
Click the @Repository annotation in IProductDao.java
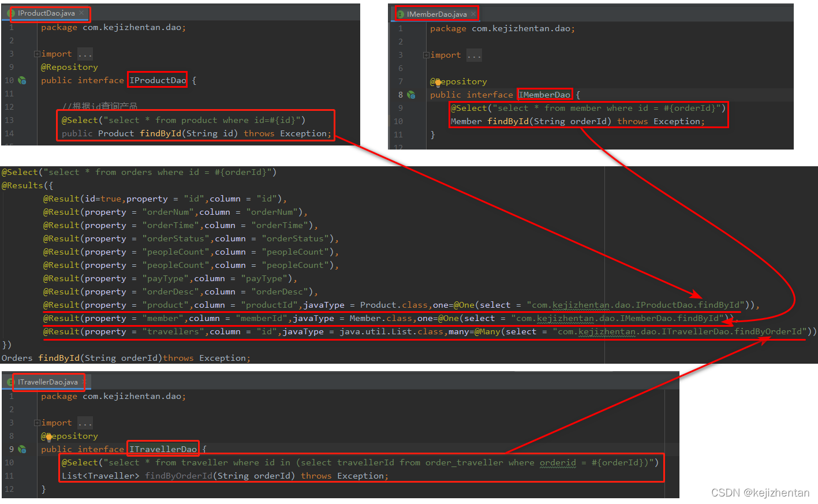(69, 67)
